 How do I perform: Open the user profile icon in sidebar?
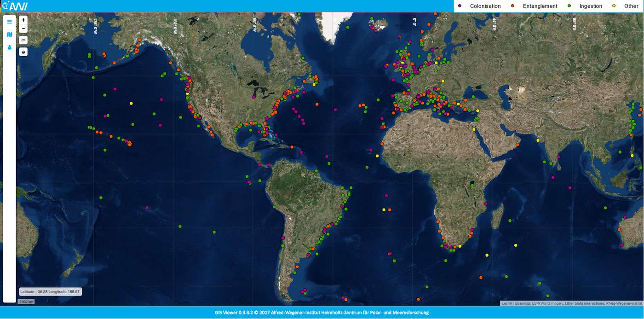click(9, 47)
